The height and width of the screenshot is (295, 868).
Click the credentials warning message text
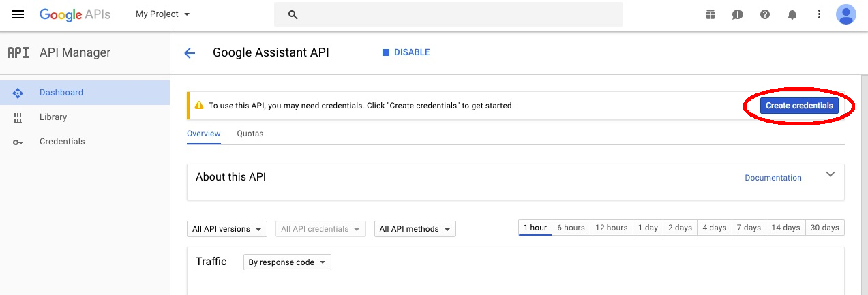(361, 106)
